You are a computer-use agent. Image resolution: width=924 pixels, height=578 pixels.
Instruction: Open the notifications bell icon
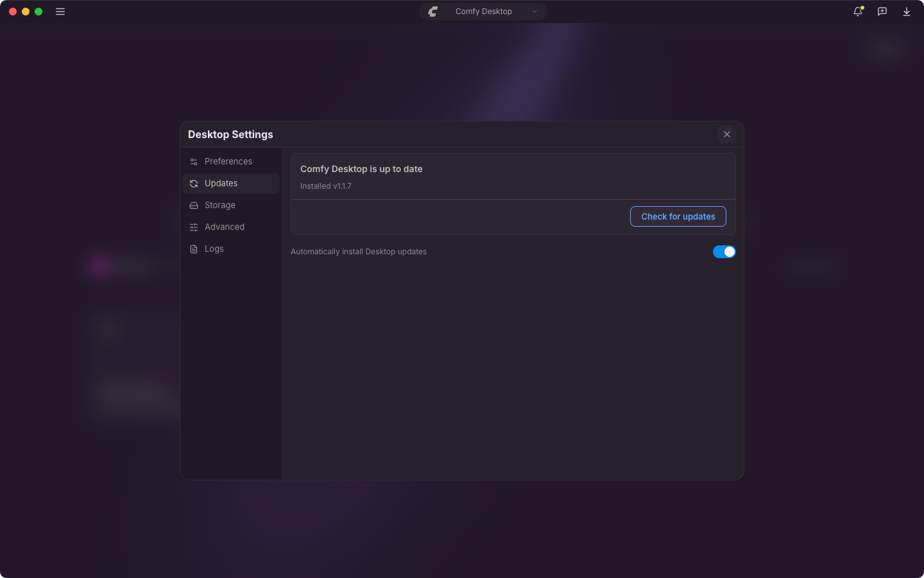pos(858,12)
